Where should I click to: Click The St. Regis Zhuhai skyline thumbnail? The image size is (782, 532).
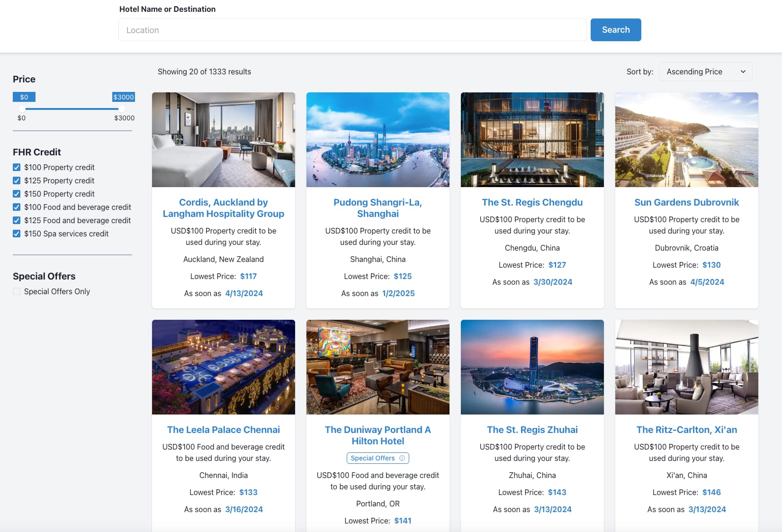[532, 367]
